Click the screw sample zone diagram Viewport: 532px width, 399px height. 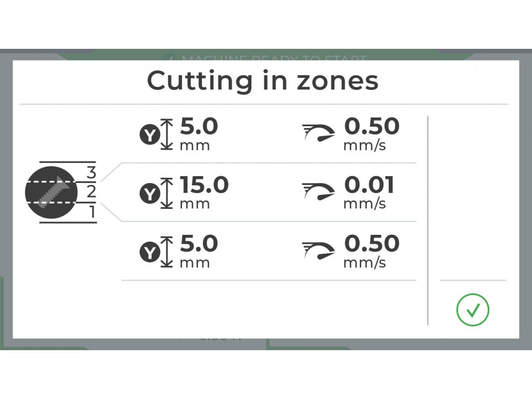pos(61,192)
